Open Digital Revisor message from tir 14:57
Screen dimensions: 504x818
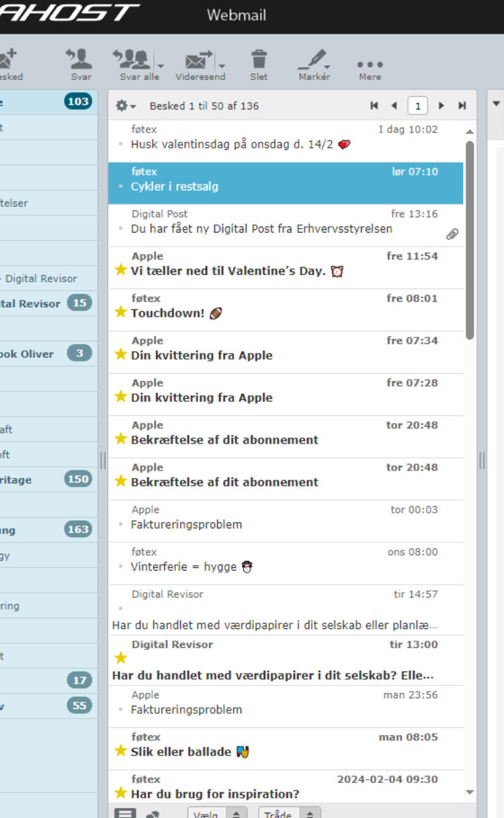point(286,610)
